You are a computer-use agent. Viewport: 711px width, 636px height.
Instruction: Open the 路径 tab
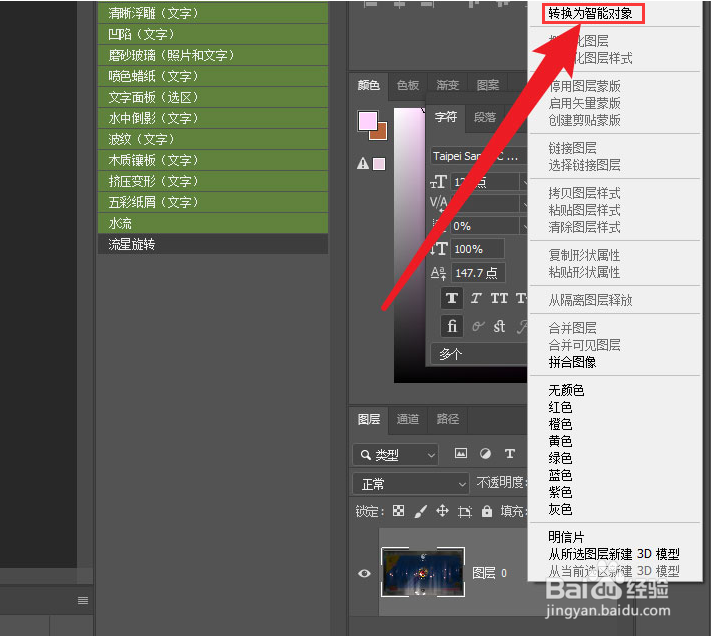coord(448,419)
